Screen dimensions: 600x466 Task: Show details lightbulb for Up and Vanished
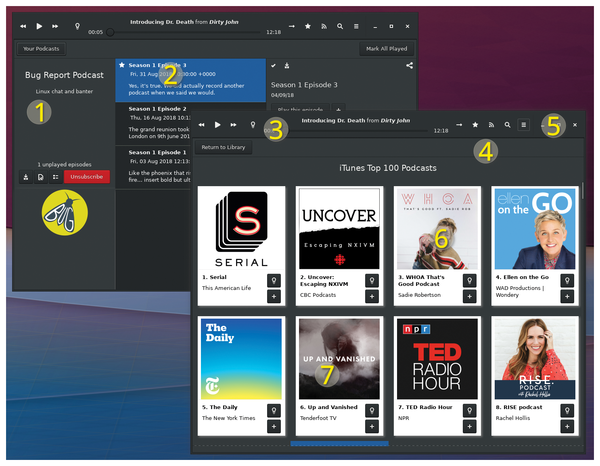(372, 411)
